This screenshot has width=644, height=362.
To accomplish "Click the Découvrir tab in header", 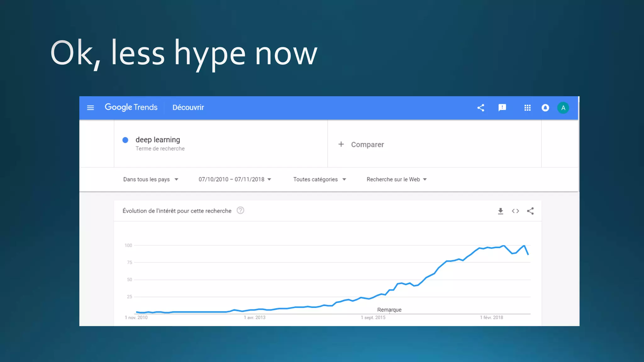I will [188, 107].
